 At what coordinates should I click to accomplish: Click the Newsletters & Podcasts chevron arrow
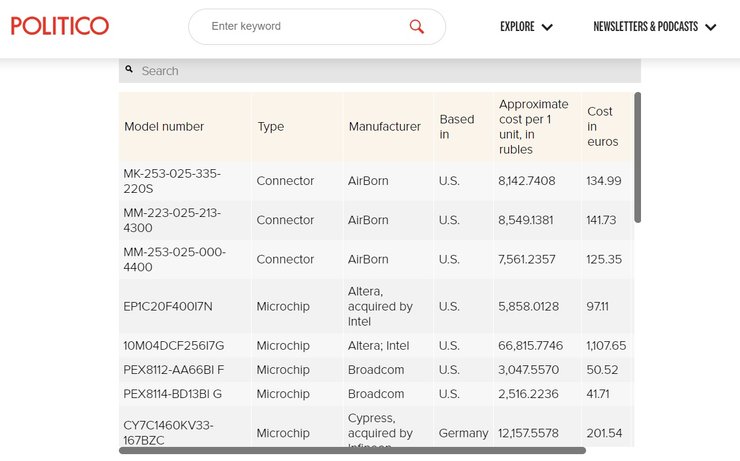[x=710, y=27]
